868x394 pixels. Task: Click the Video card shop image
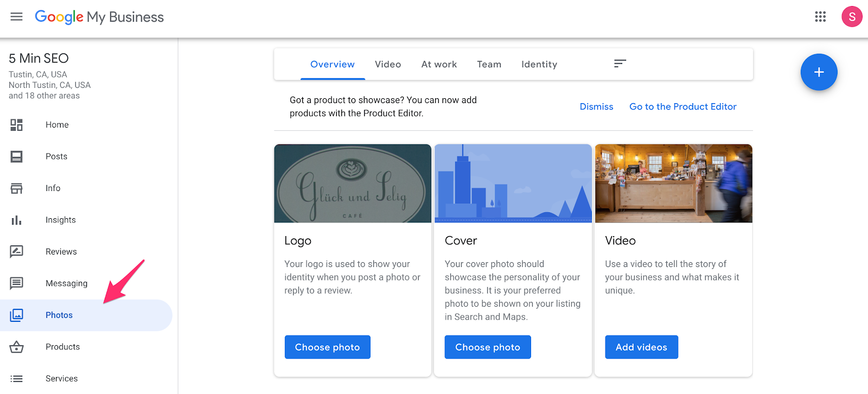tap(674, 183)
